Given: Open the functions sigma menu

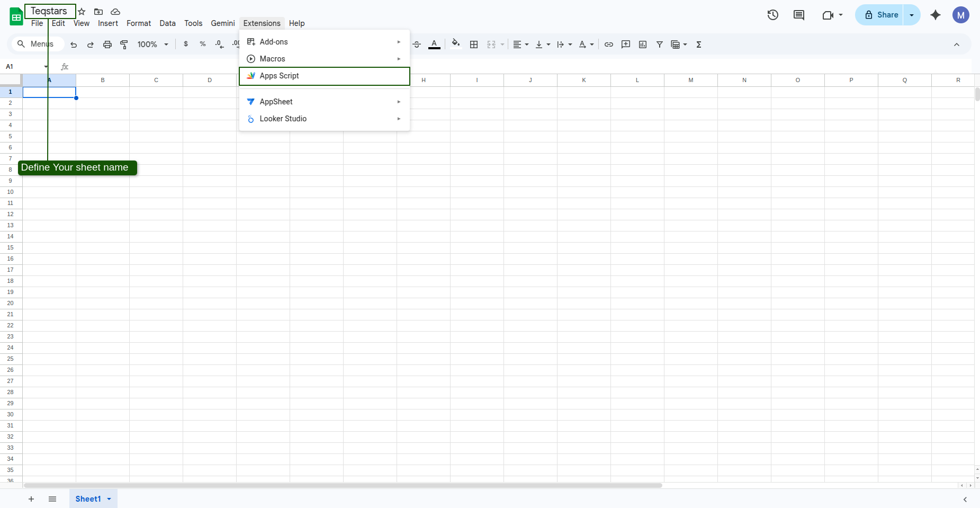Looking at the screenshot, I should 699,44.
